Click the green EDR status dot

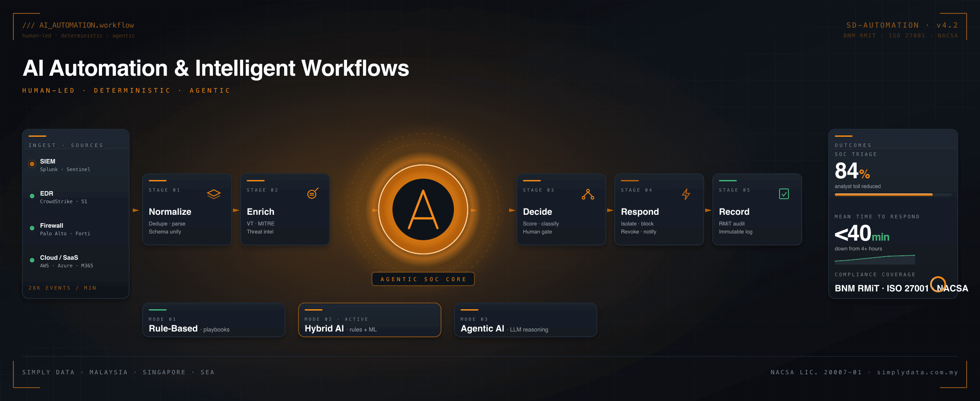pyautogui.click(x=32, y=196)
